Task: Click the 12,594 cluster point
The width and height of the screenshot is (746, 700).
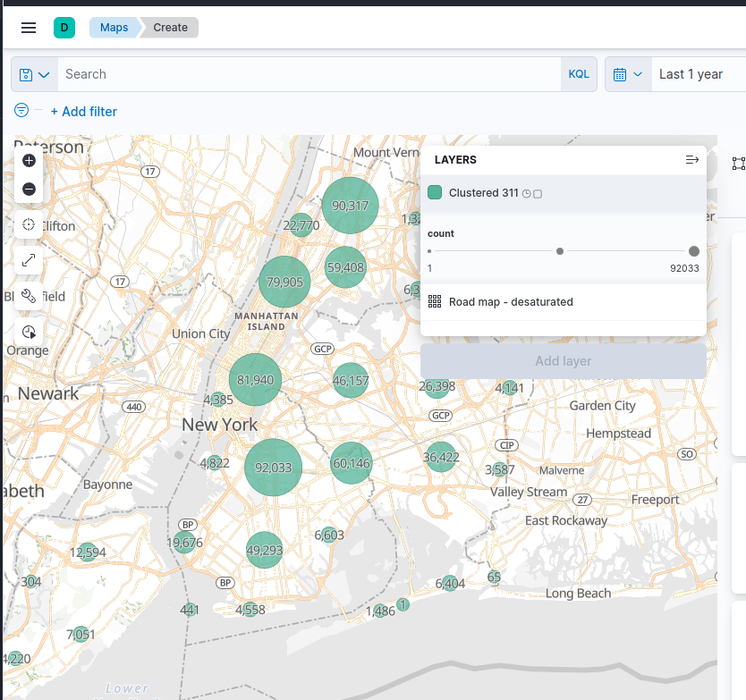Action: click(88, 552)
